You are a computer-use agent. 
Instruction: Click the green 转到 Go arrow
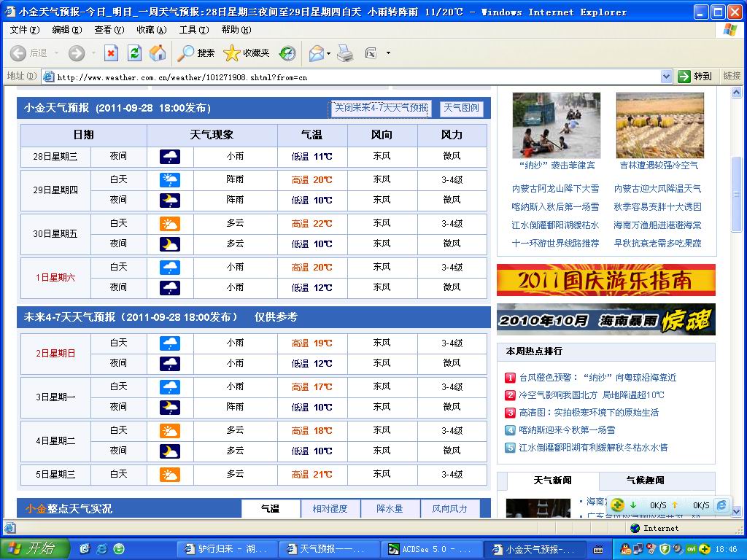[x=684, y=76]
